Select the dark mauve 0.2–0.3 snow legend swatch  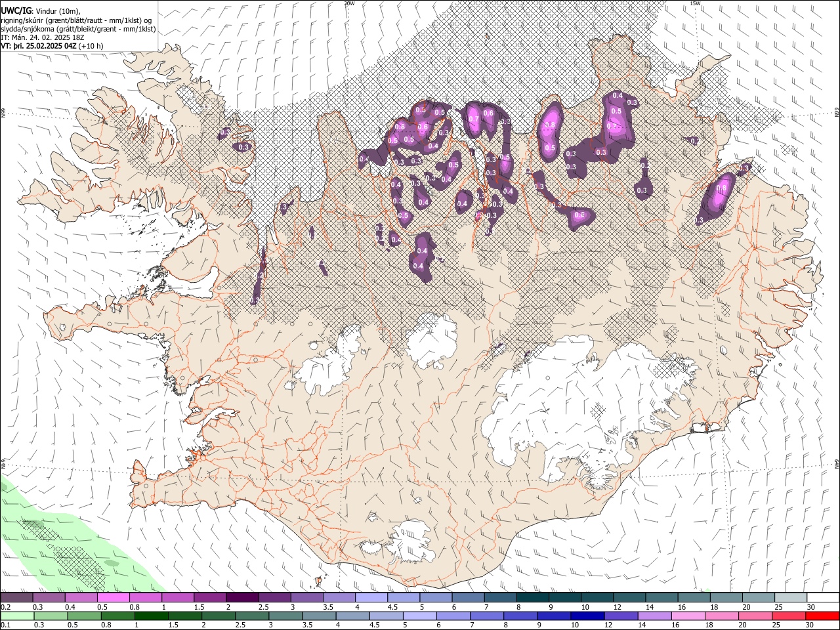[x=16, y=598]
